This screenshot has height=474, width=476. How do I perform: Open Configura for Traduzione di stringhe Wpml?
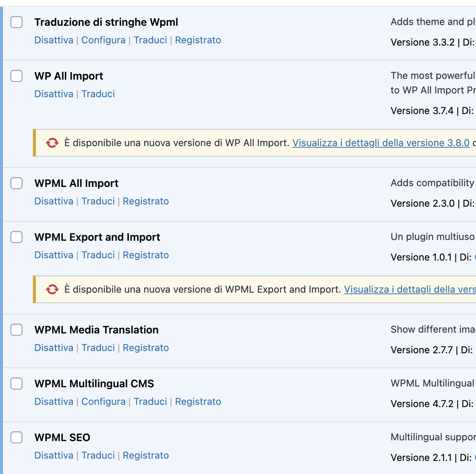point(103,40)
